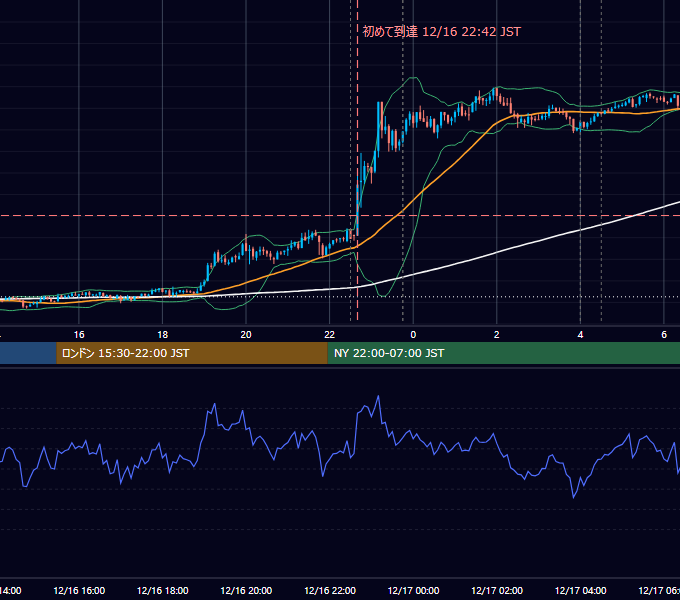Click hour label 16 on upper chart axis
The image size is (680, 600).
pyautogui.click(x=79, y=335)
